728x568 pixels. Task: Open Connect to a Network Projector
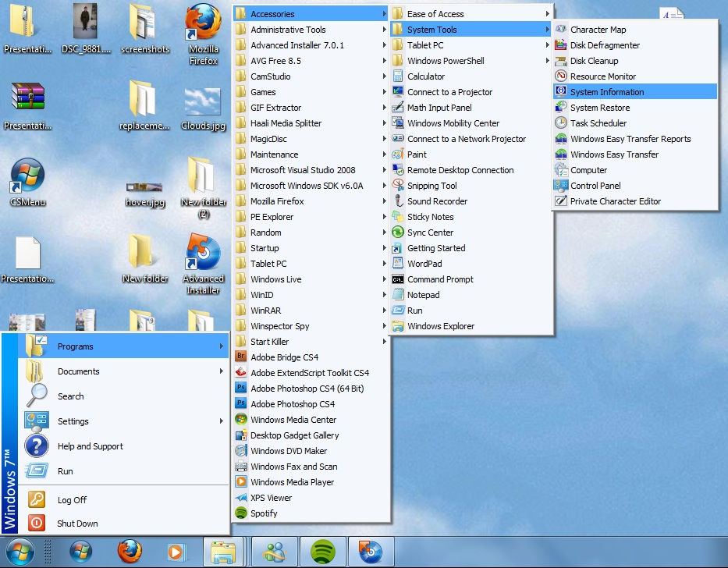point(471,139)
